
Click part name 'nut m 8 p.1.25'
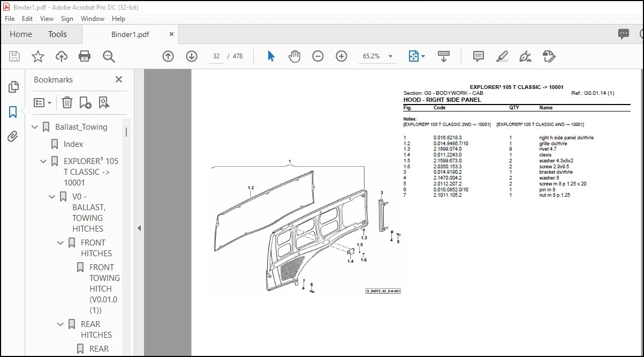555,195
